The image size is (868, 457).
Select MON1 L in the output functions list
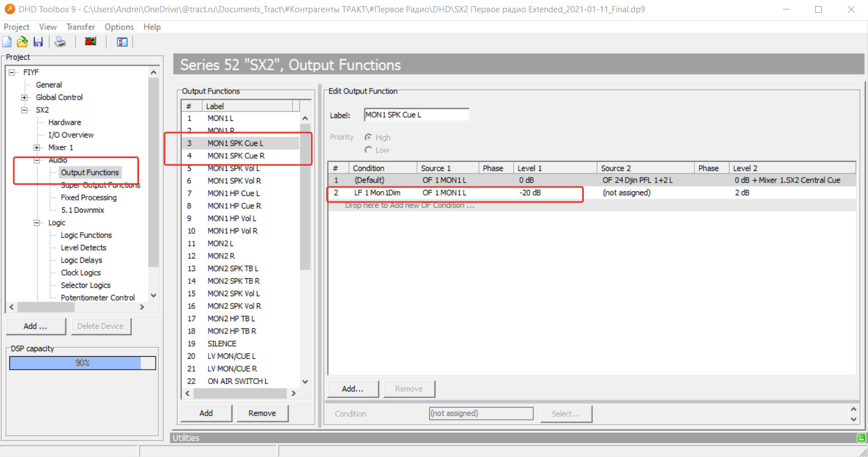point(241,118)
